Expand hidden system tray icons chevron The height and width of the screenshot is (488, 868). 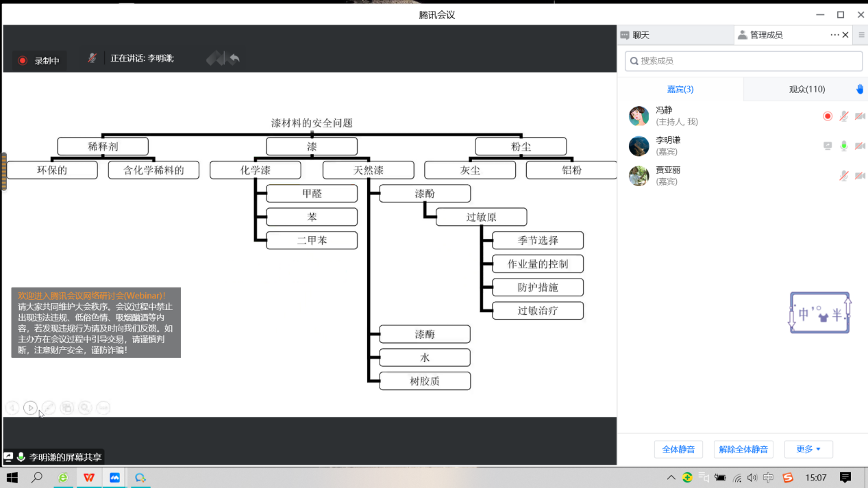pyautogui.click(x=671, y=478)
